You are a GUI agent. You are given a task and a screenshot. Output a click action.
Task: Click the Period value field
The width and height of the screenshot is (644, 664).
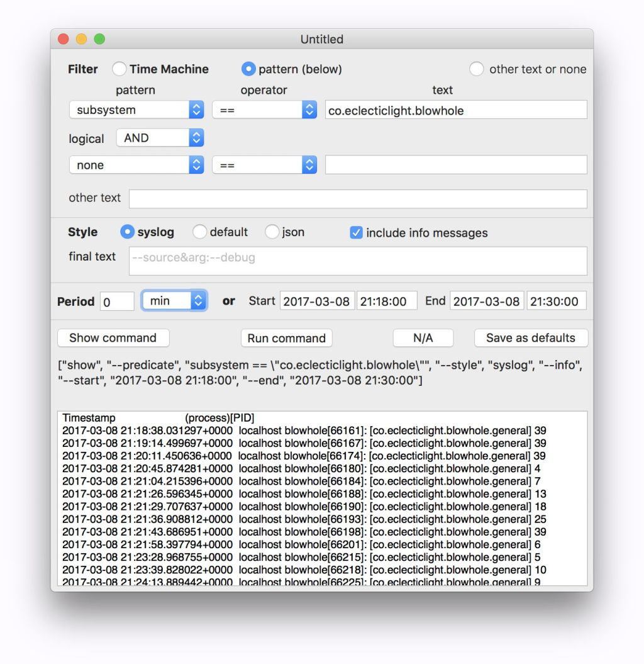click(118, 301)
